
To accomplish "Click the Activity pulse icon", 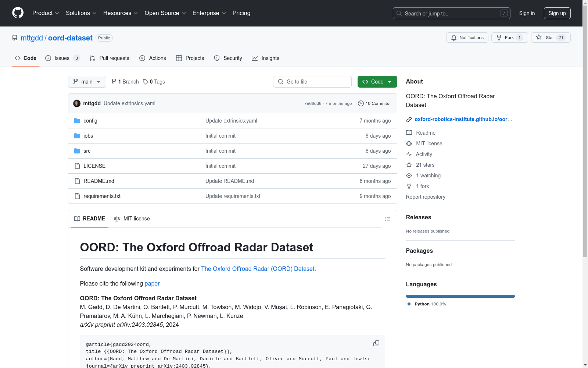I will [409, 154].
